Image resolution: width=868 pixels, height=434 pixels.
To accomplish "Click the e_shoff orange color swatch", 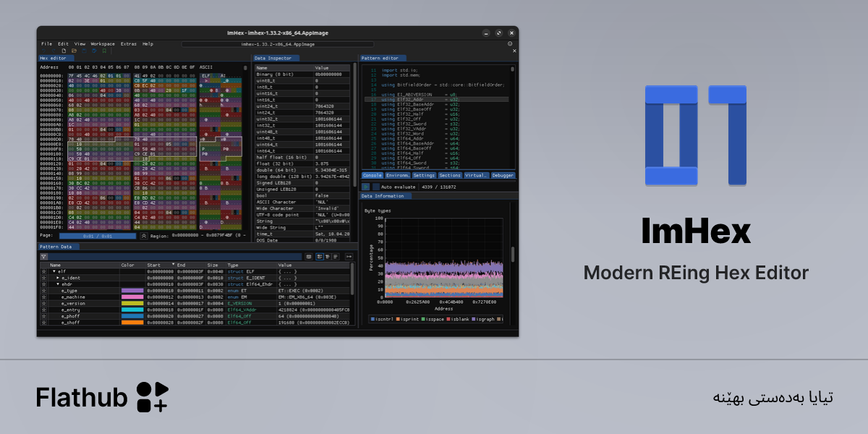I will pos(132,322).
